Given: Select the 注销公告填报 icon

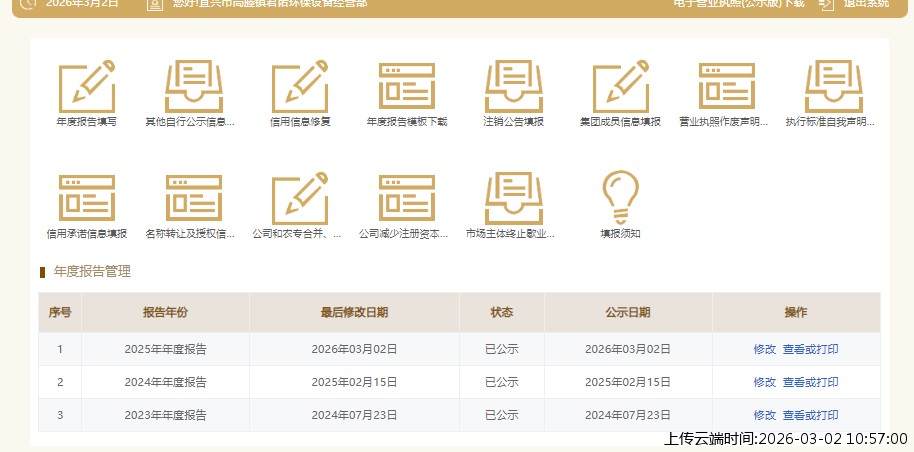Looking at the screenshot, I should (x=513, y=86).
